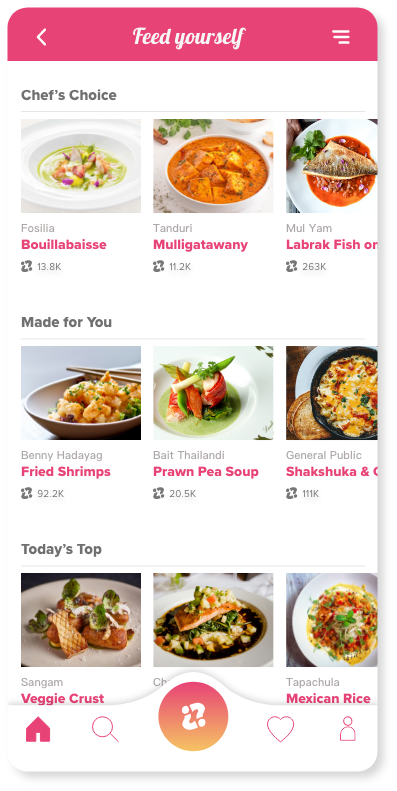The image size is (397, 791).
Task: Open the Shakshuka skillet photo
Action: tap(331, 393)
